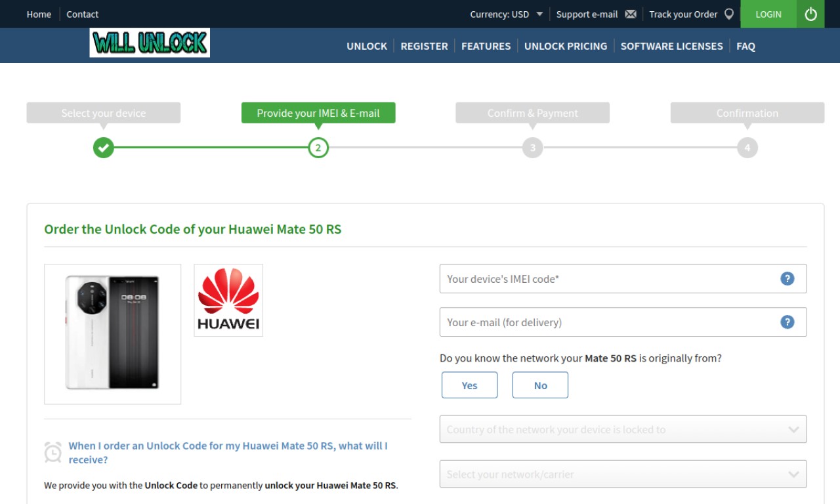This screenshot has height=504, width=840.
Task: Click the alarm clock icon beside the FAQ question
Action: [53, 452]
